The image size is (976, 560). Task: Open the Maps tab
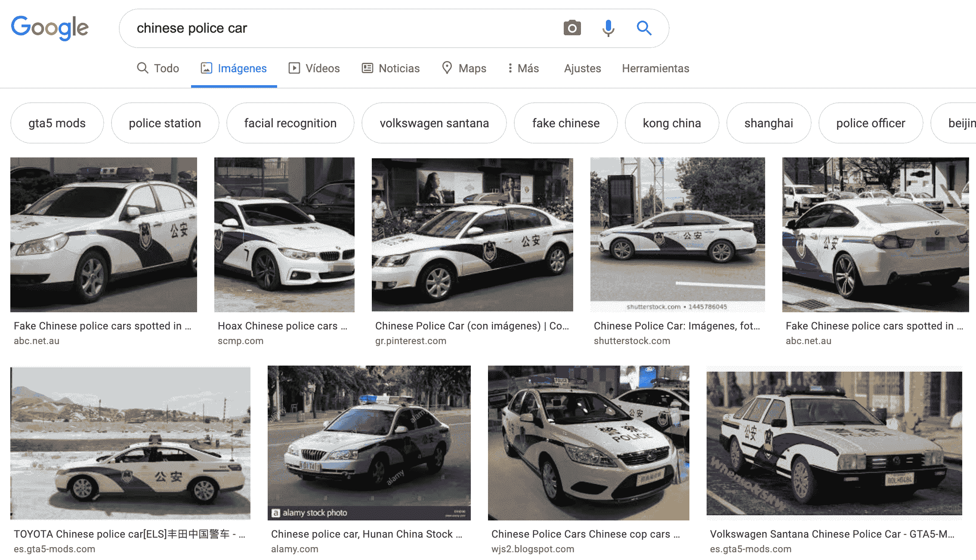[x=464, y=68]
